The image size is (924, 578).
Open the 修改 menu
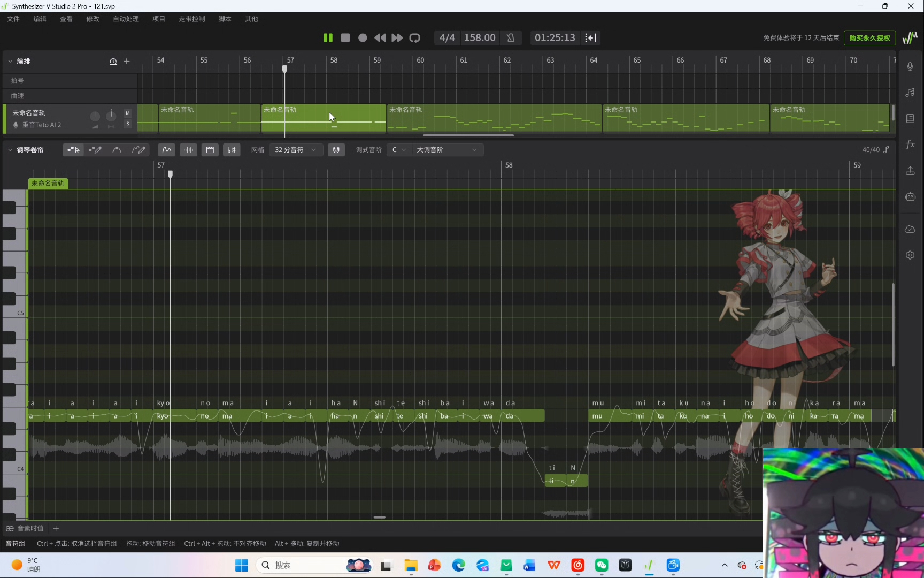point(93,19)
